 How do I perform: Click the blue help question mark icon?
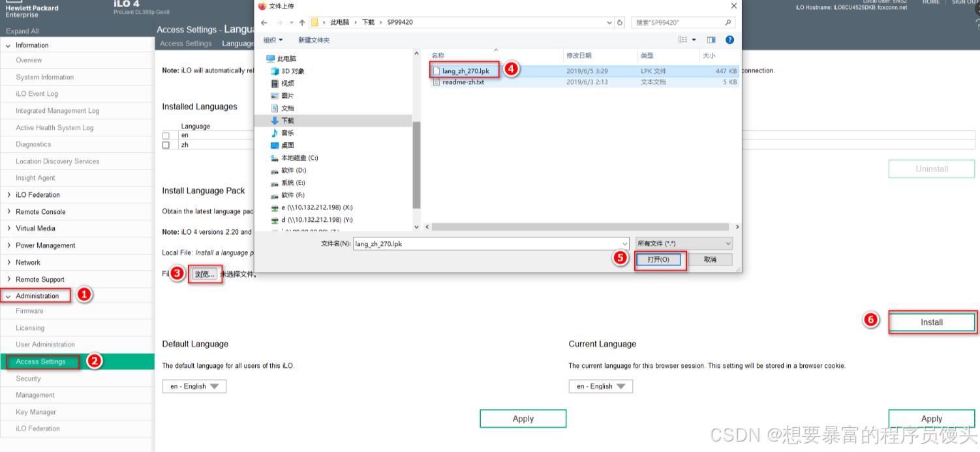[x=729, y=40]
